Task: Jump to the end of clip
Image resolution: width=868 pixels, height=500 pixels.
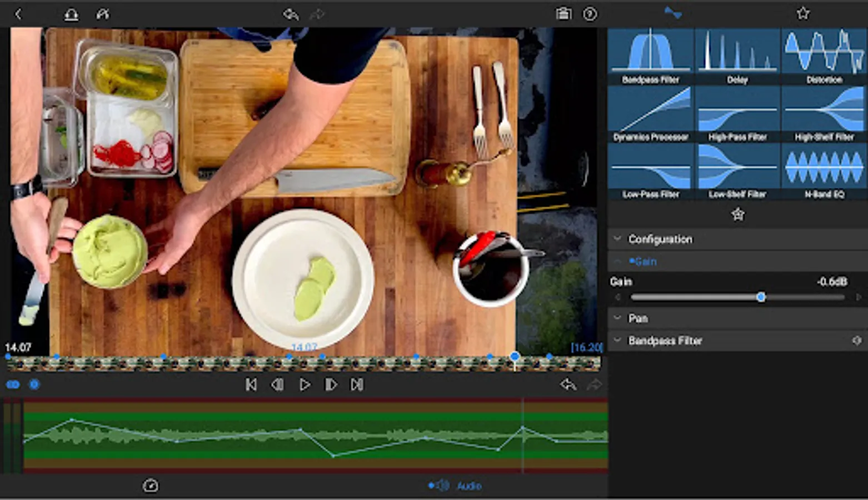Action: [x=357, y=384]
